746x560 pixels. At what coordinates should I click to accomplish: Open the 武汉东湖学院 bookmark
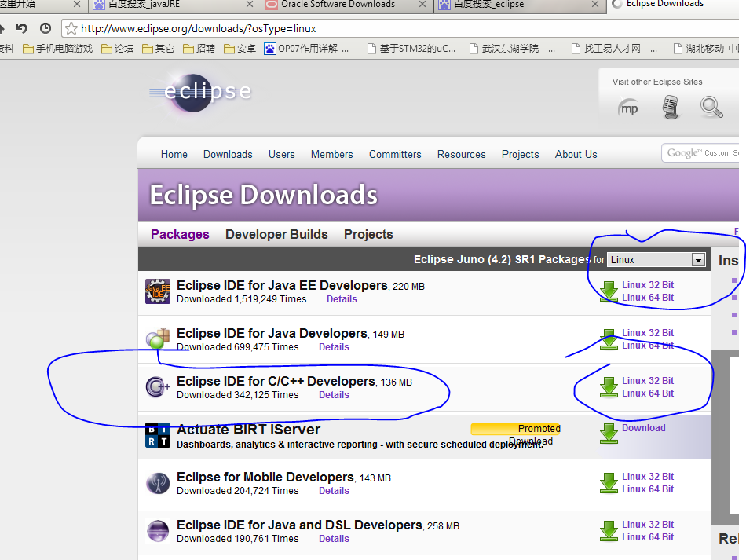coord(513,49)
